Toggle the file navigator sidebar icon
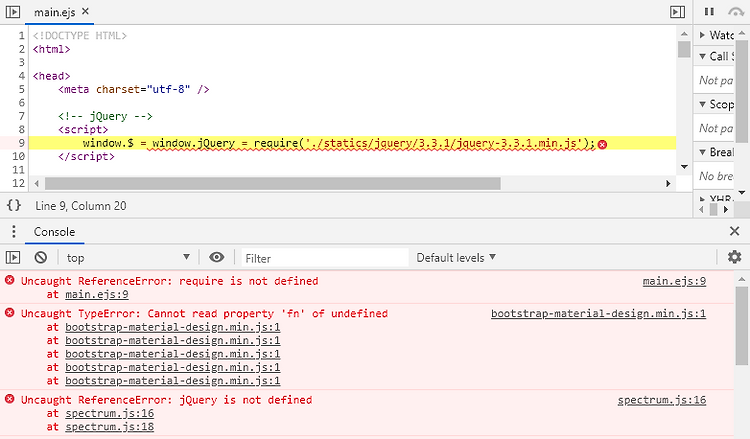The height and width of the screenshot is (439, 750). (12, 11)
